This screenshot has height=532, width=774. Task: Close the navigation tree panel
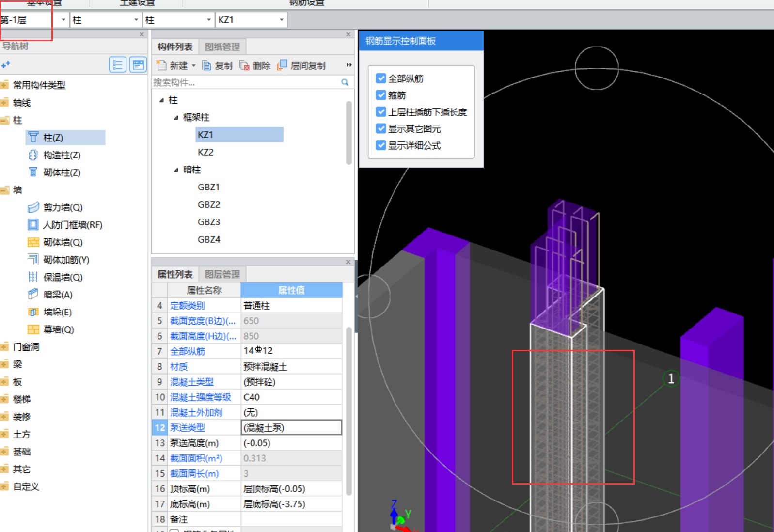pyautogui.click(x=142, y=34)
